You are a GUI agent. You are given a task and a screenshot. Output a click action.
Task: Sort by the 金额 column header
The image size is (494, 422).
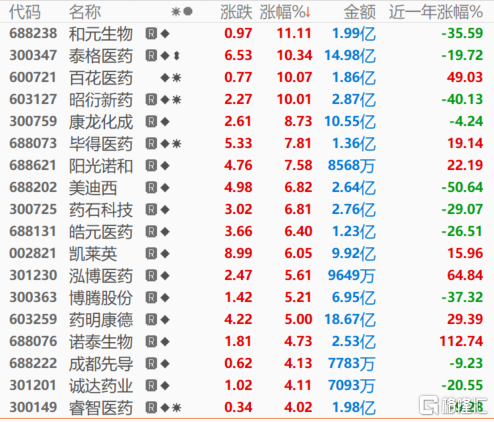360,12
